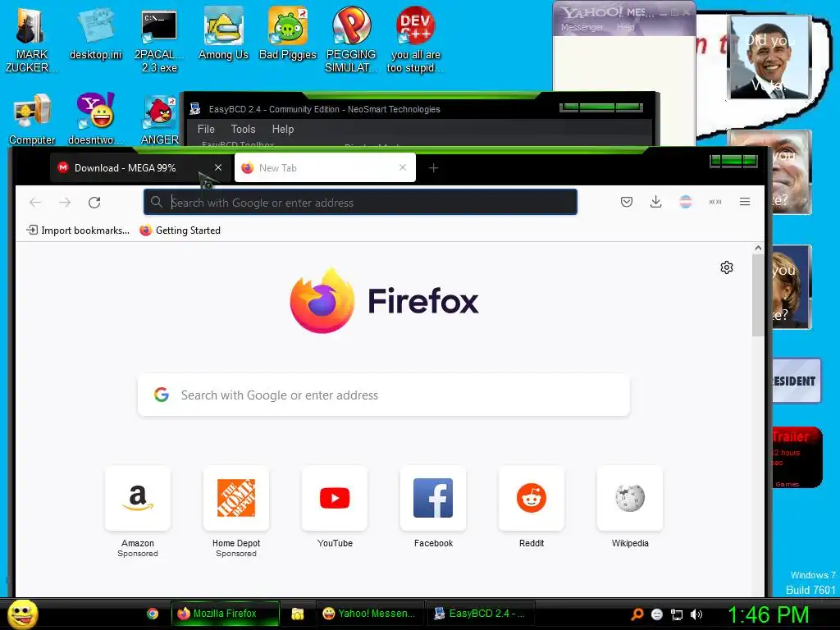Open the Tools menu in EasyBCD
840x630 pixels.
(243, 129)
